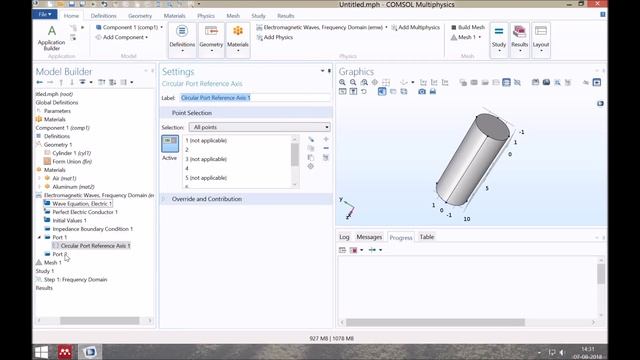Select Impedance Boundary Condition 1 node
This screenshot has width=640, height=360.
(x=92, y=229)
